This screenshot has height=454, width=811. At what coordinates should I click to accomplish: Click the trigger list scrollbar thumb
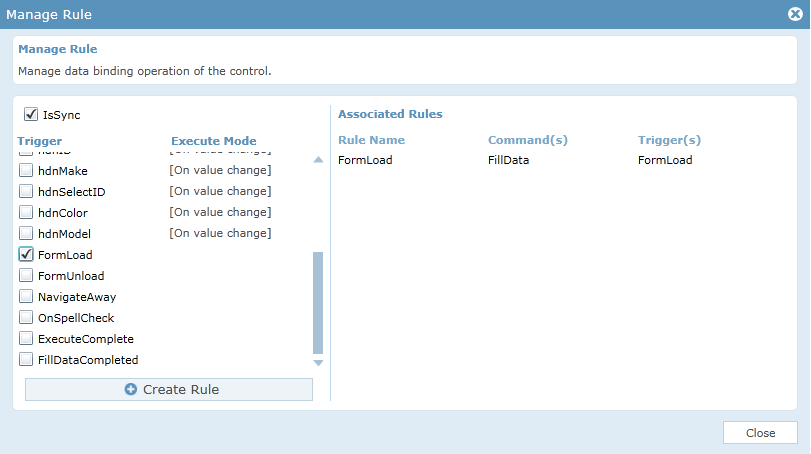pos(318,302)
